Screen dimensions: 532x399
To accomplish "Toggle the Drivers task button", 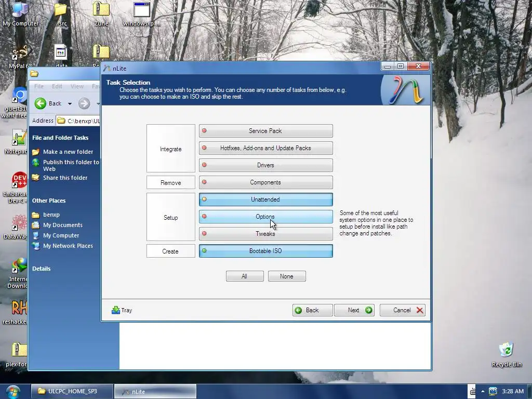I will click(265, 165).
